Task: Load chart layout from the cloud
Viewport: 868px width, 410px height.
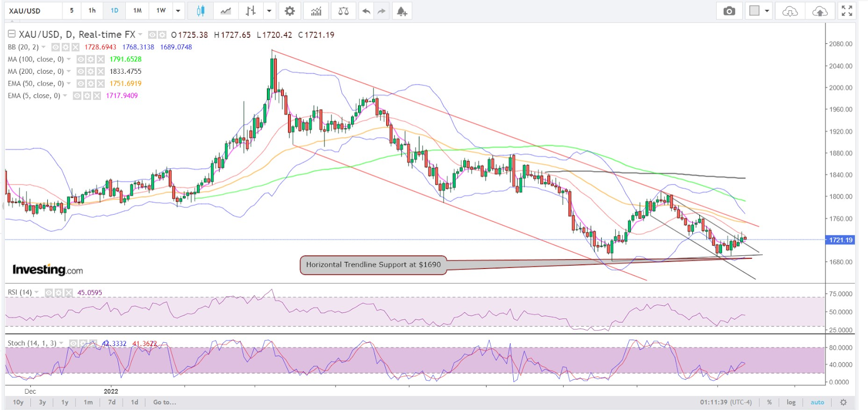Action: pyautogui.click(x=790, y=11)
